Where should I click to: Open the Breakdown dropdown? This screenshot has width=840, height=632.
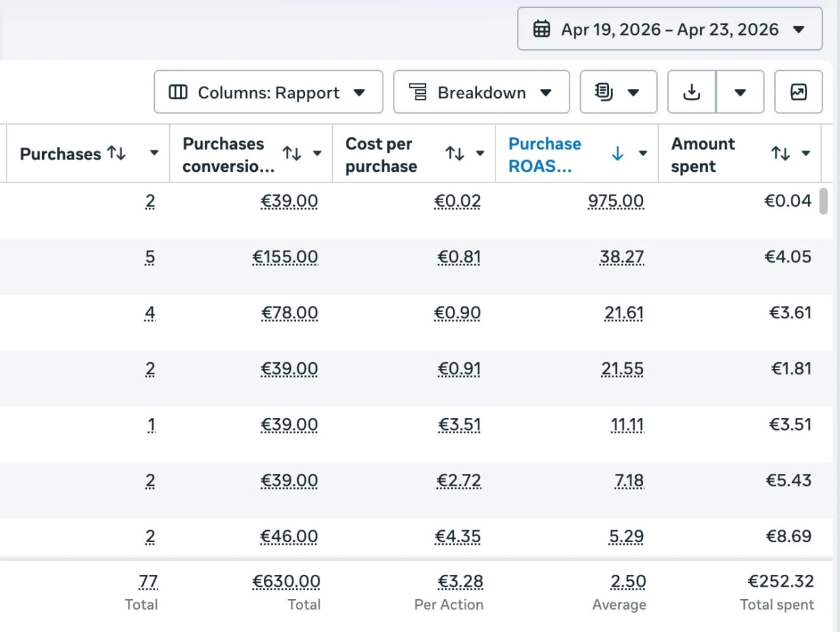tap(481, 92)
